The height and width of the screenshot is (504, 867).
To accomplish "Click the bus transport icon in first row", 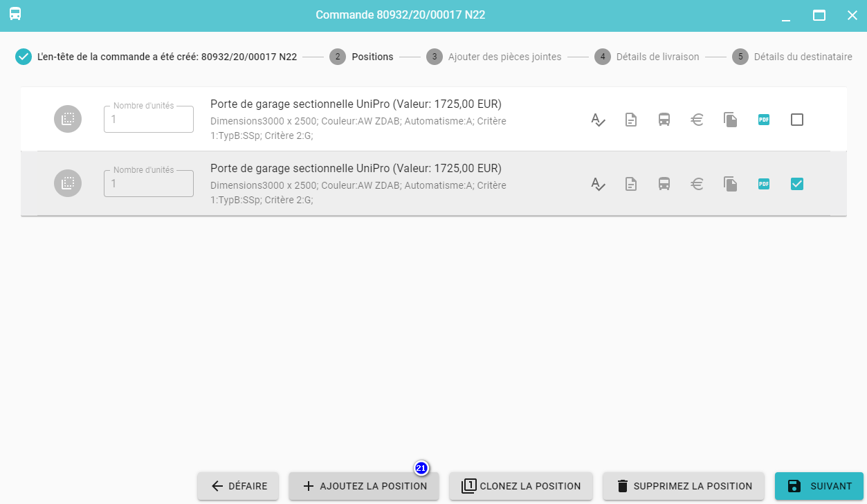I will click(664, 120).
